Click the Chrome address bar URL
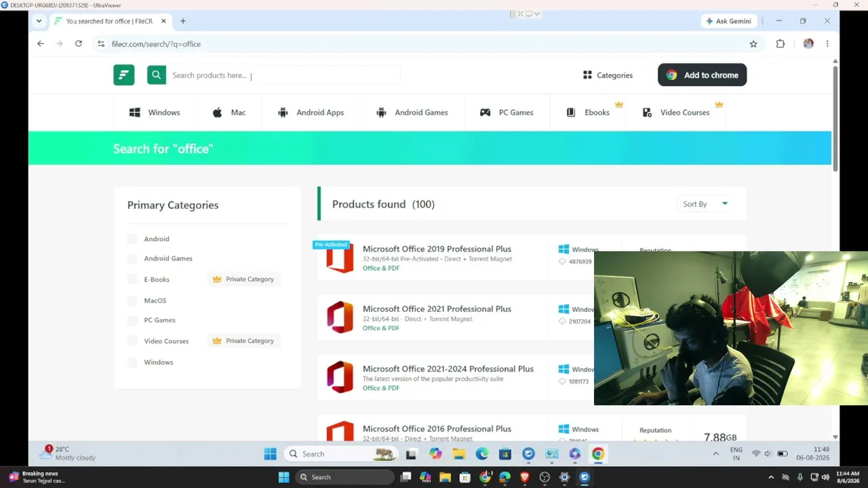This screenshot has width=868, height=488. coord(156,44)
